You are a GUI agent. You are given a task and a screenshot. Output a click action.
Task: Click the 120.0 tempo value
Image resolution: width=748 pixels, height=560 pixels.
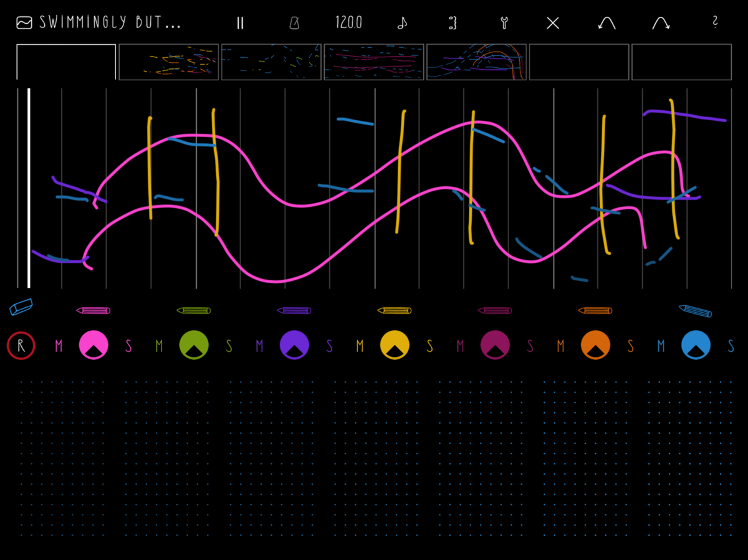point(348,23)
